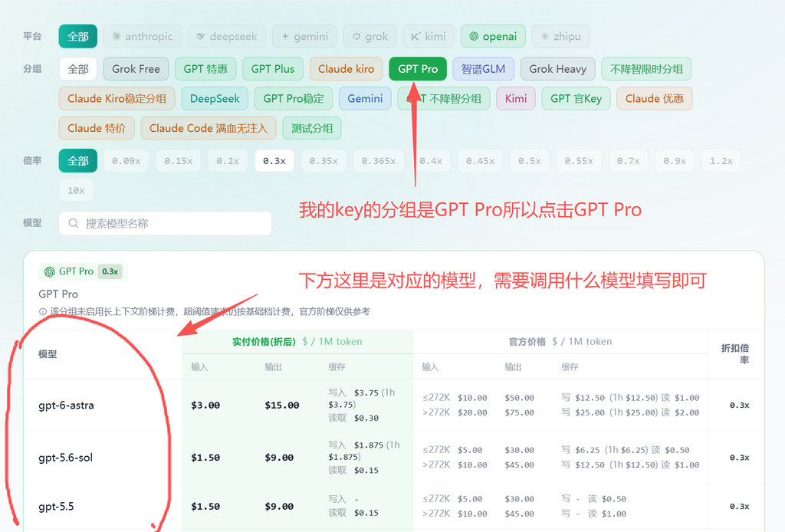
Task: Filter by 0.2x rate
Action: click(228, 161)
